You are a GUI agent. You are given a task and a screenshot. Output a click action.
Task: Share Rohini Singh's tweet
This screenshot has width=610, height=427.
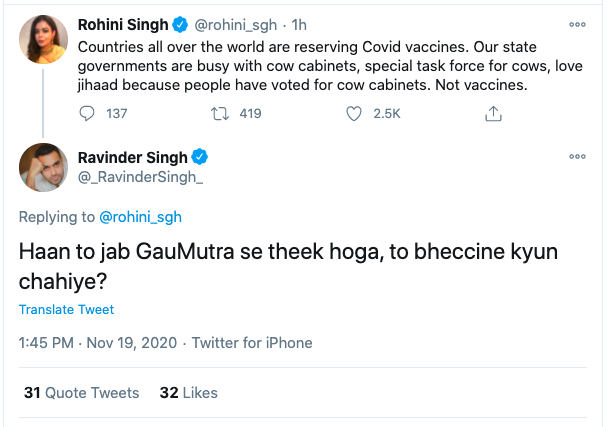(492, 114)
